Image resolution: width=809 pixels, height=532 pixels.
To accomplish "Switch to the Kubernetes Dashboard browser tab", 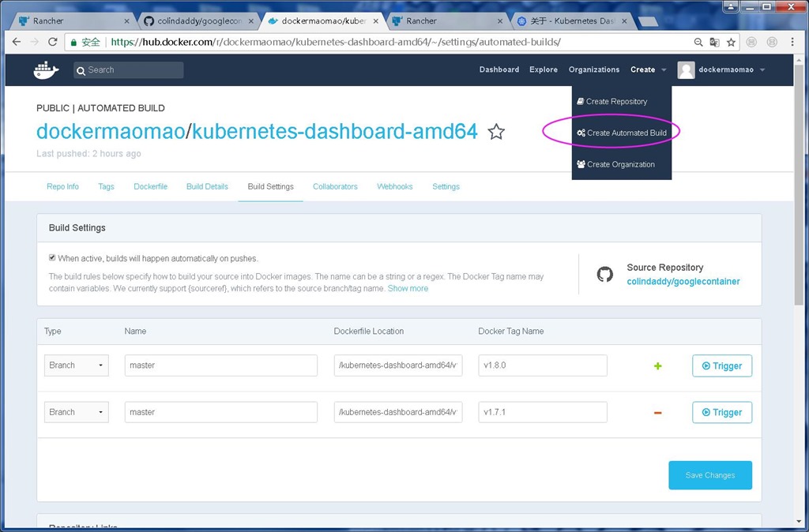I will tap(572, 21).
